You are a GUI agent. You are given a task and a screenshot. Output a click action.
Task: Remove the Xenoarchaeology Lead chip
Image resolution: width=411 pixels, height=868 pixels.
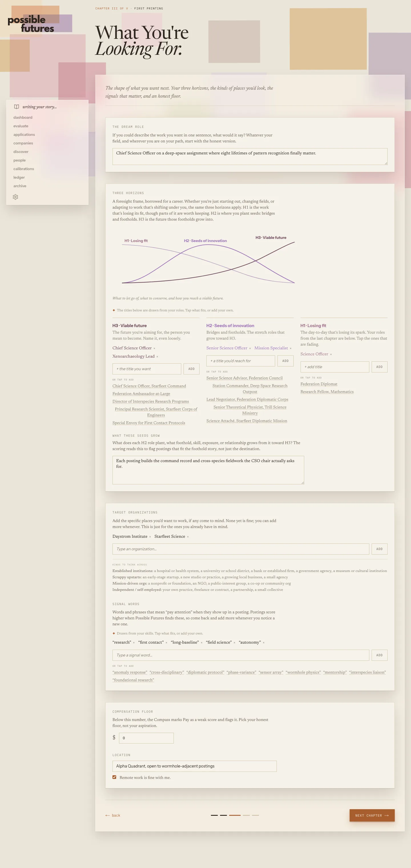tap(157, 357)
